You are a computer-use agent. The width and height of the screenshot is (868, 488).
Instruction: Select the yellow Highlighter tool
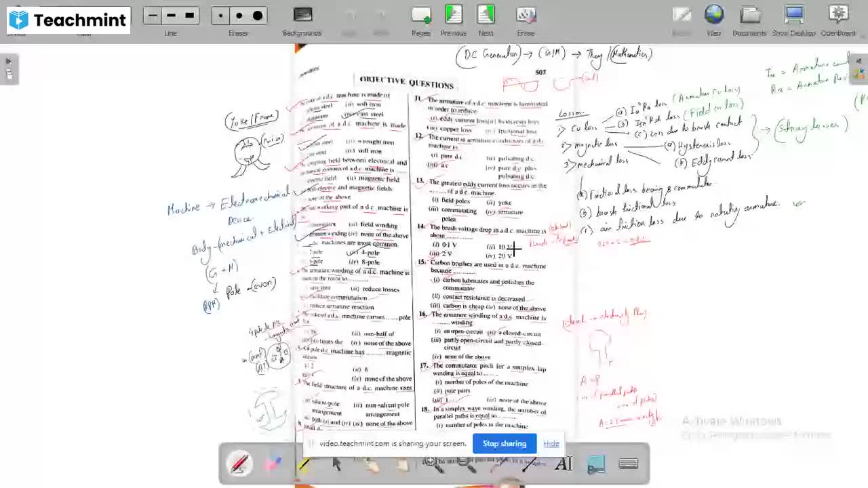coord(304,464)
